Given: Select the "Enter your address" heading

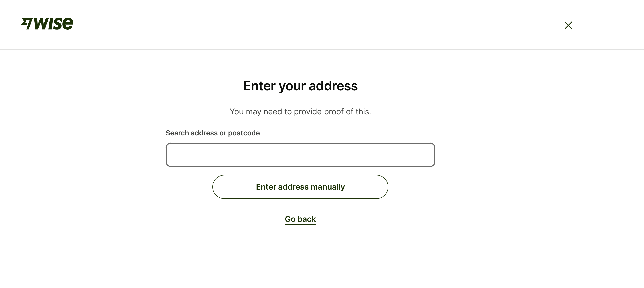Looking at the screenshot, I should (x=300, y=86).
